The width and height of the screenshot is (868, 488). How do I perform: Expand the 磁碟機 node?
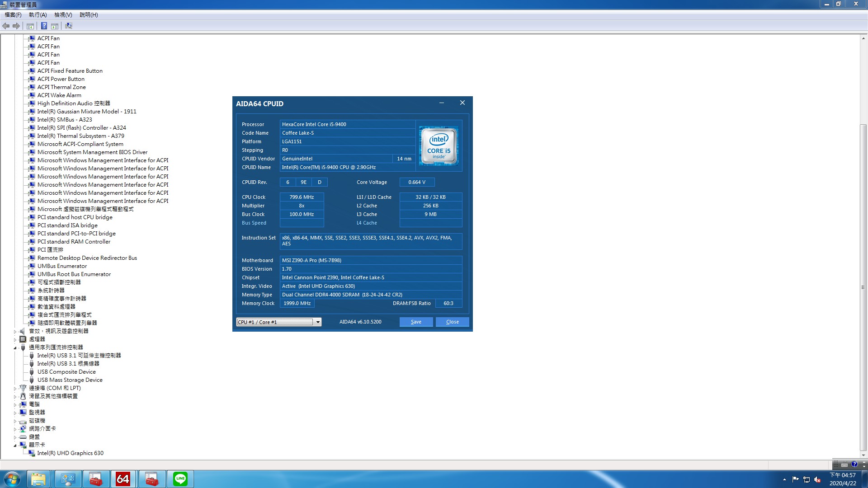pyautogui.click(x=15, y=421)
